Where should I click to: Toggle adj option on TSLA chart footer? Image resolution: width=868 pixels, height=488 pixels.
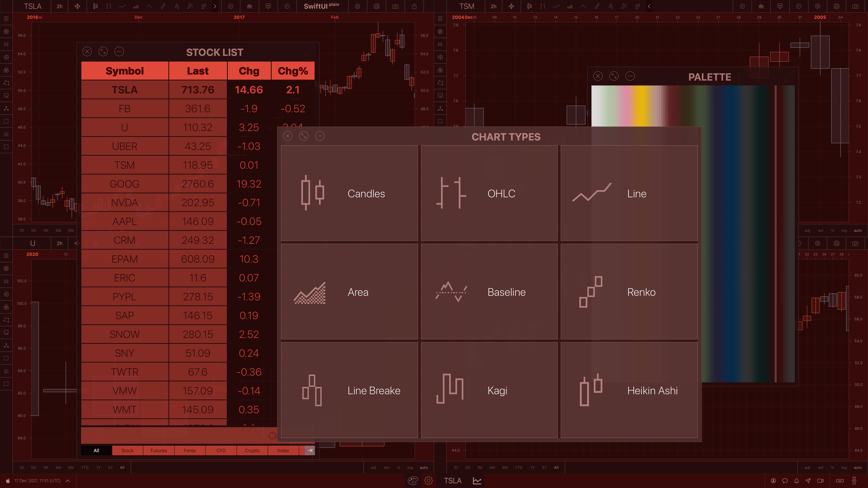(373, 467)
